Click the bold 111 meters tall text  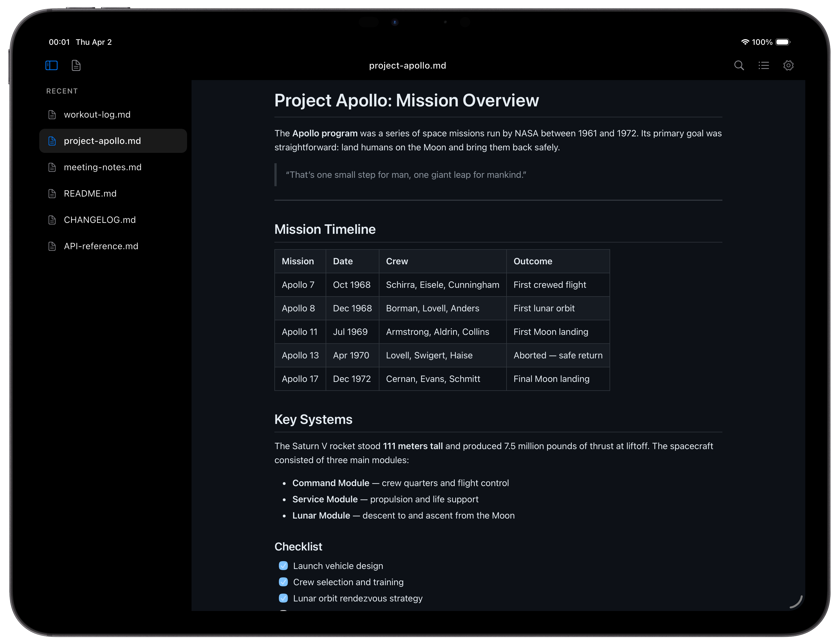point(412,446)
